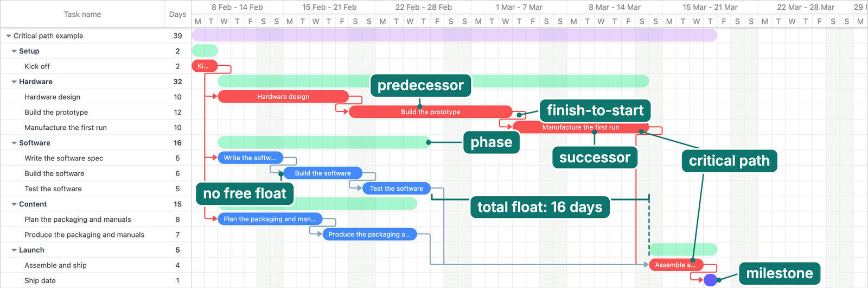Collapse the Setup phase
This screenshot has height=288, width=868.
pos(14,51)
